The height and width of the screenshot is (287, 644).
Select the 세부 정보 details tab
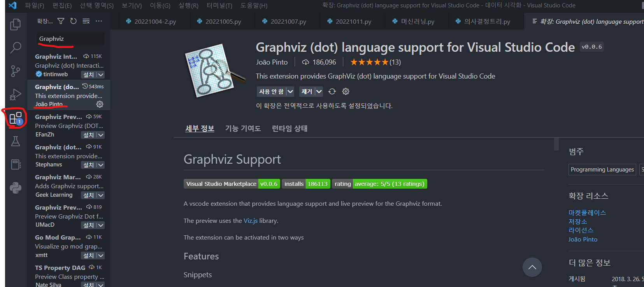tap(200, 128)
